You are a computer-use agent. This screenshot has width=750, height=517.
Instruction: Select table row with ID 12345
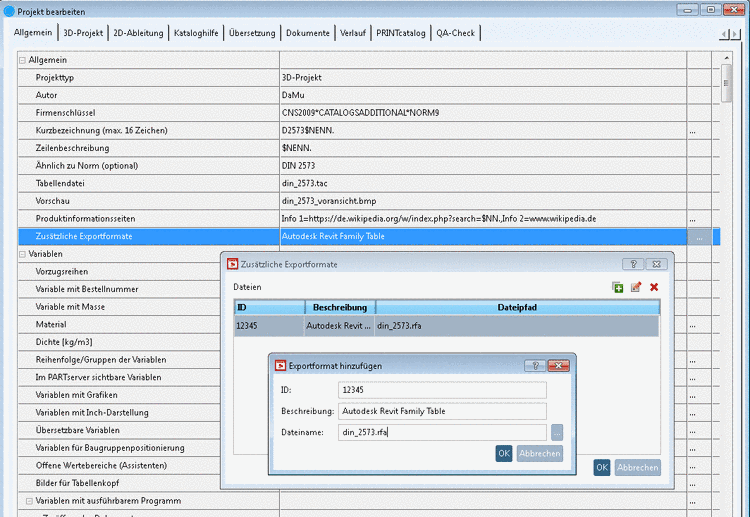447,326
